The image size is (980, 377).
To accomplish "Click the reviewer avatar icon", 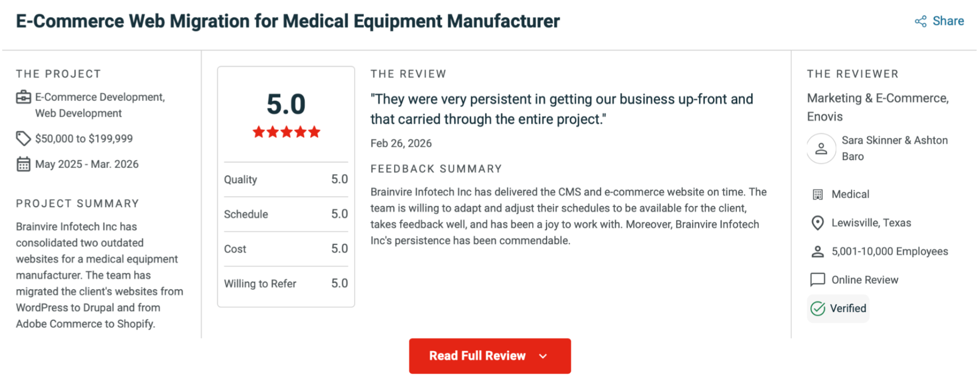I will coord(821,148).
